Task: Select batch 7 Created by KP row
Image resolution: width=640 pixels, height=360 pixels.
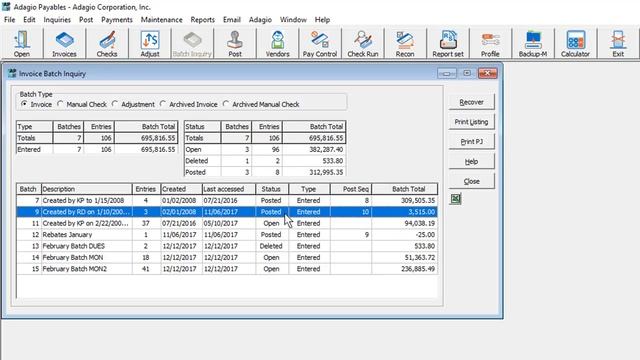Action: [x=227, y=200]
